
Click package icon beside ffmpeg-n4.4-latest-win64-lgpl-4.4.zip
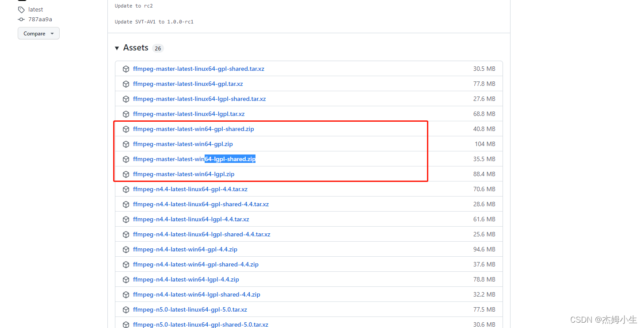pyautogui.click(x=126, y=280)
